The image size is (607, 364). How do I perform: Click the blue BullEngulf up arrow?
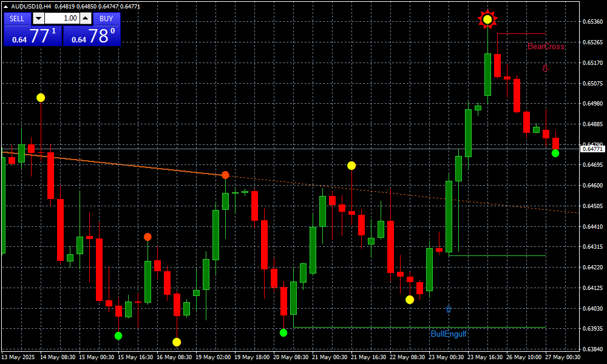click(449, 309)
